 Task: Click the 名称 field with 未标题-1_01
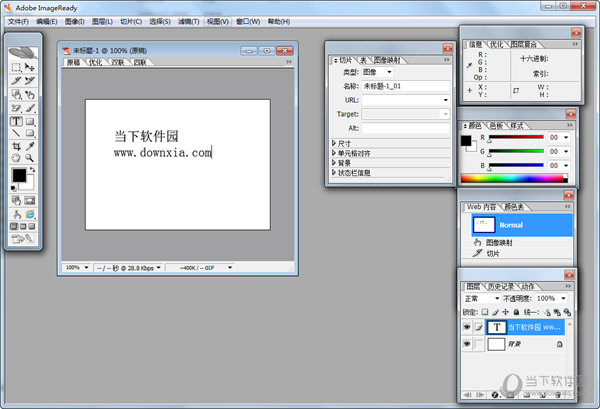[x=406, y=86]
